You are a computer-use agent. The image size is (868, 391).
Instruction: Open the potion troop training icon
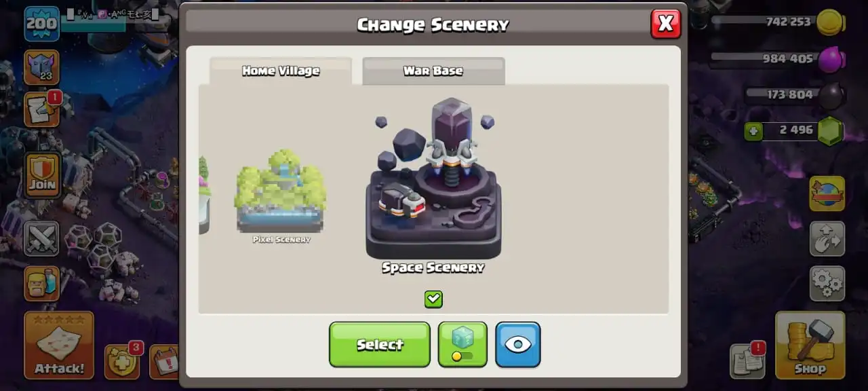coord(42,283)
